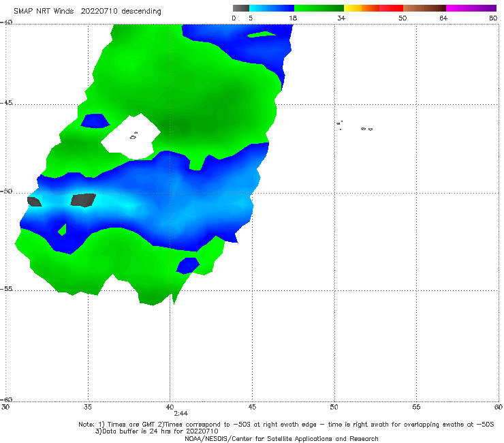504x443 pixels.
Task: Click the '-45' latitude axis label
Action: [6, 103]
